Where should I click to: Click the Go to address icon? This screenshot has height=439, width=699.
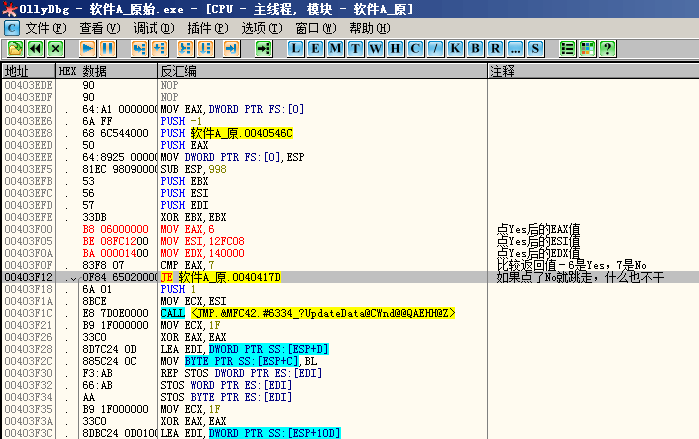click(x=263, y=49)
